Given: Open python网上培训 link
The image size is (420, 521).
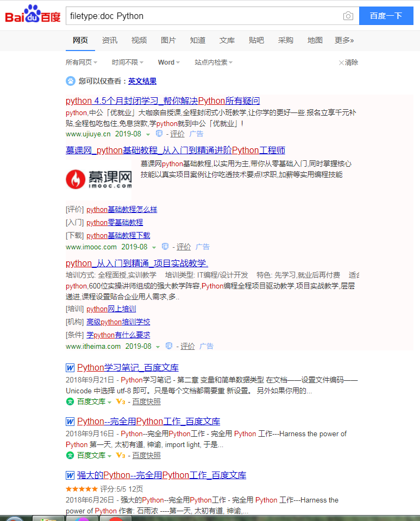Looking at the screenshot, I should pos(111,309).
